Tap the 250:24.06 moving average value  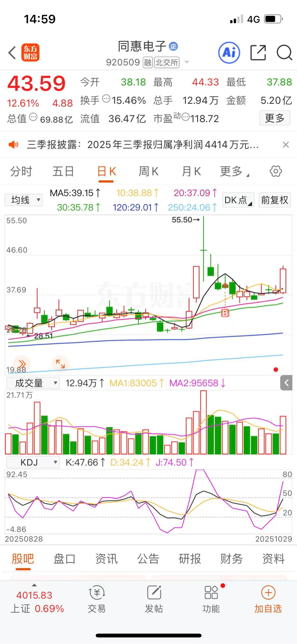pyautogui.click(x=193, y=208)
